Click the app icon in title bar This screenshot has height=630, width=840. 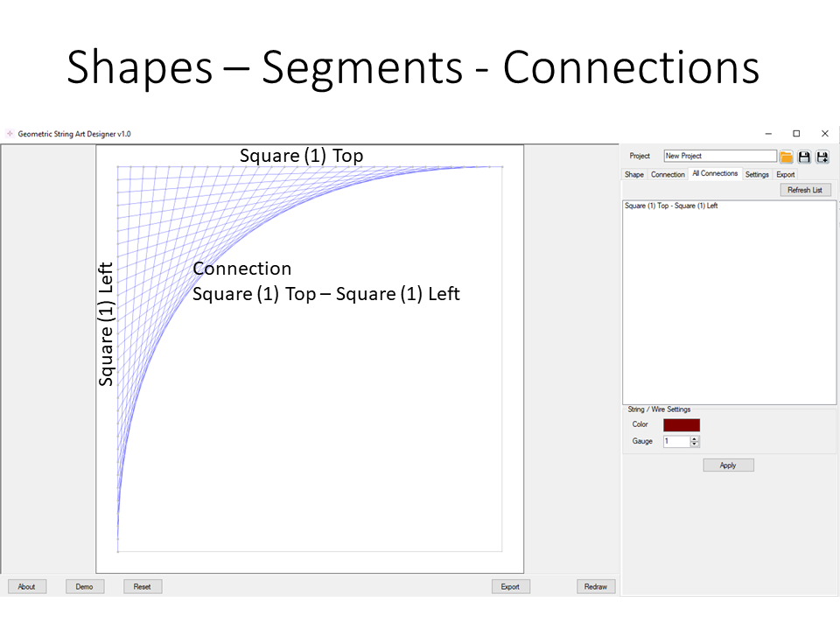pyautogui.click(x=10, y=134)
